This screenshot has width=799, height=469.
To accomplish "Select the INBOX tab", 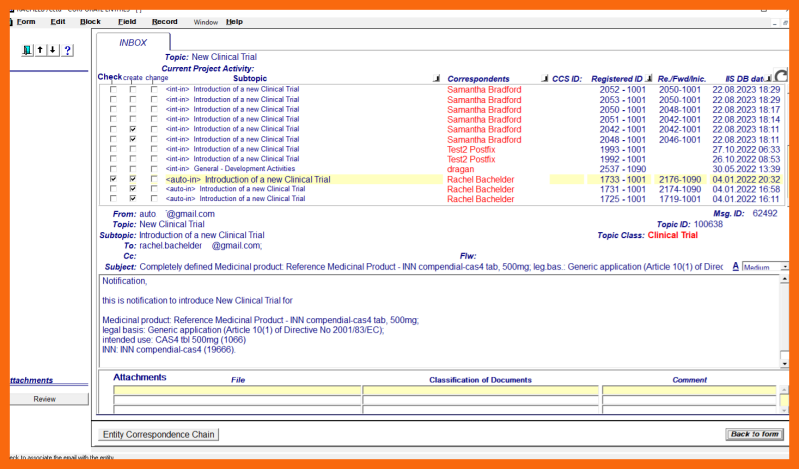I will (133, 42).
